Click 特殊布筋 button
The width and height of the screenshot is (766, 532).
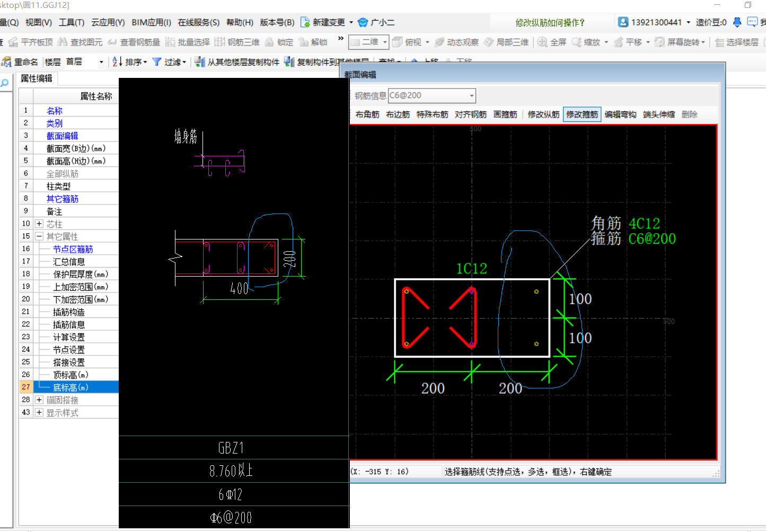click(433, 114)
